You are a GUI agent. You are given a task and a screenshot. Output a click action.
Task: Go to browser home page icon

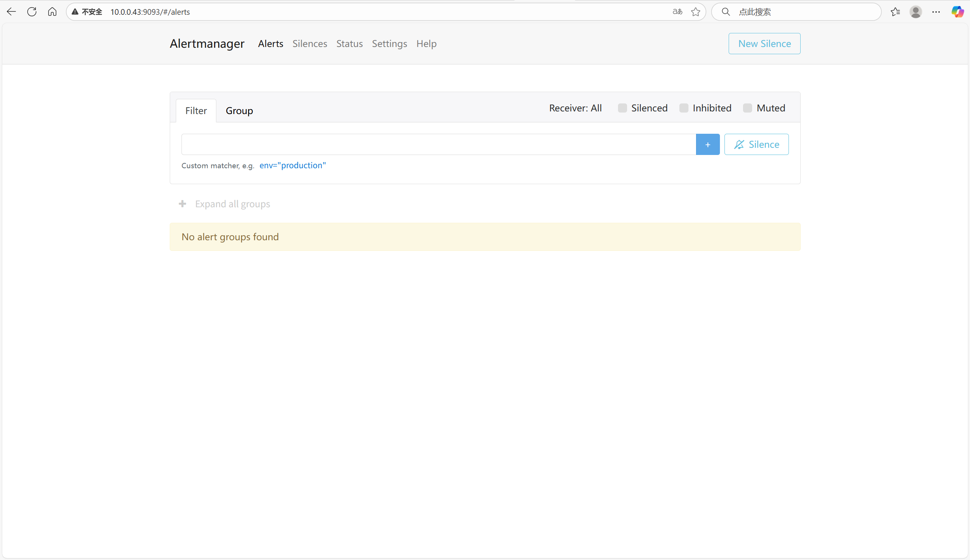(x=52, y=12)
